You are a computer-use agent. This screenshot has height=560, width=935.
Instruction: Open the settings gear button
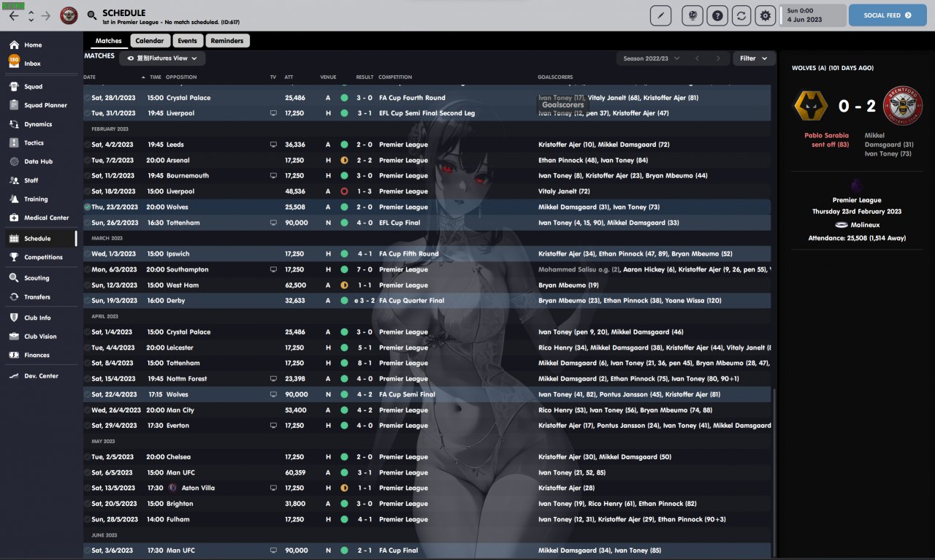coord(765,15)
